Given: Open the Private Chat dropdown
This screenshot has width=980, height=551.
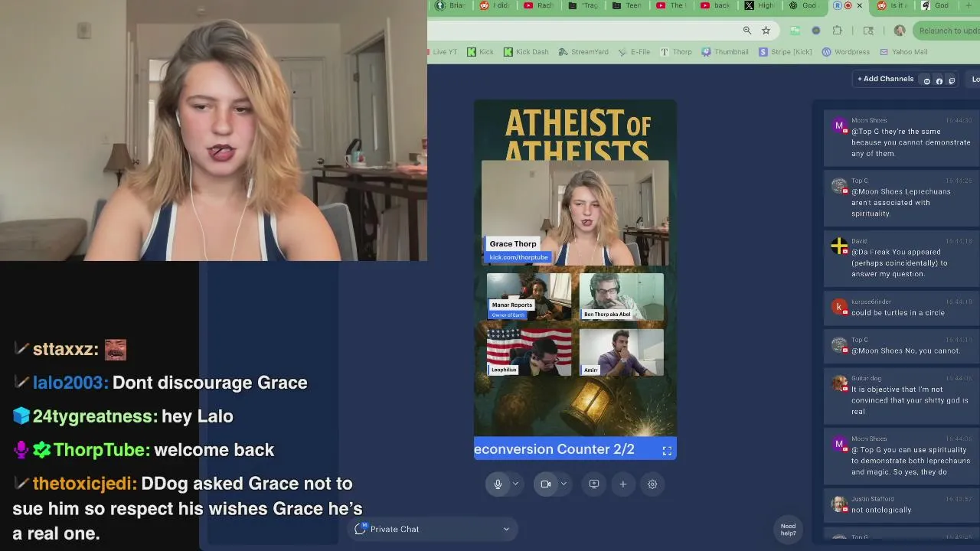Looking at the screenshot, I should tap(433, 529).
